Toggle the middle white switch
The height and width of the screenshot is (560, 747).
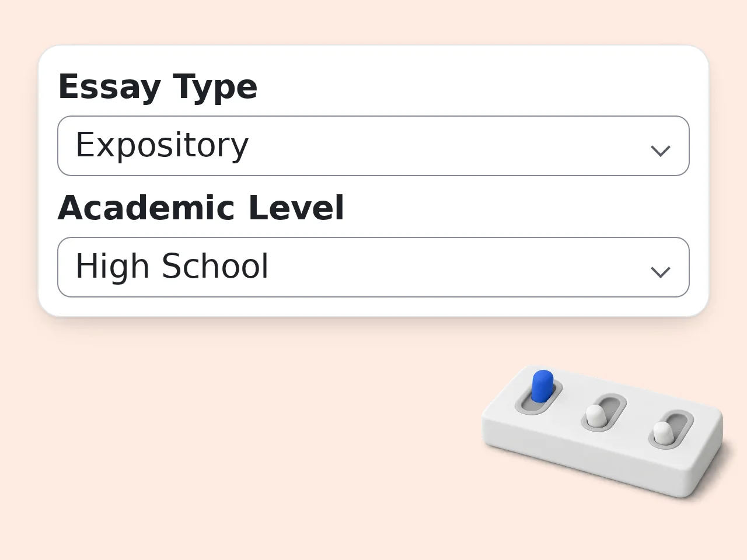pos(595,415)
